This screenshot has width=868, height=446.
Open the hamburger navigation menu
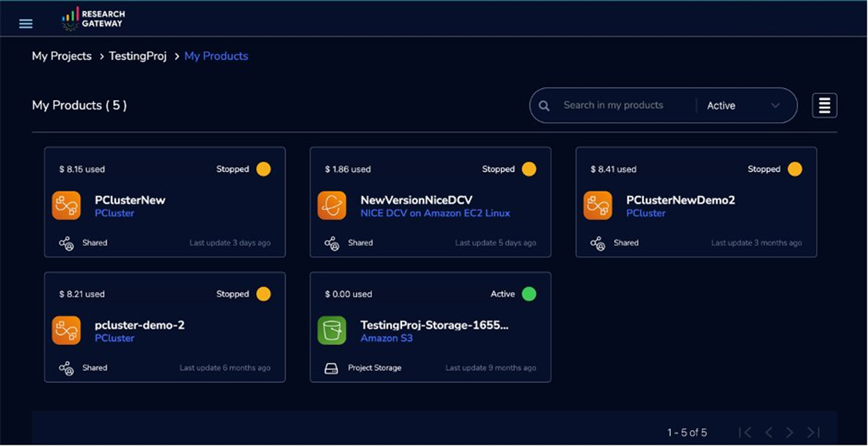[26, 24]
